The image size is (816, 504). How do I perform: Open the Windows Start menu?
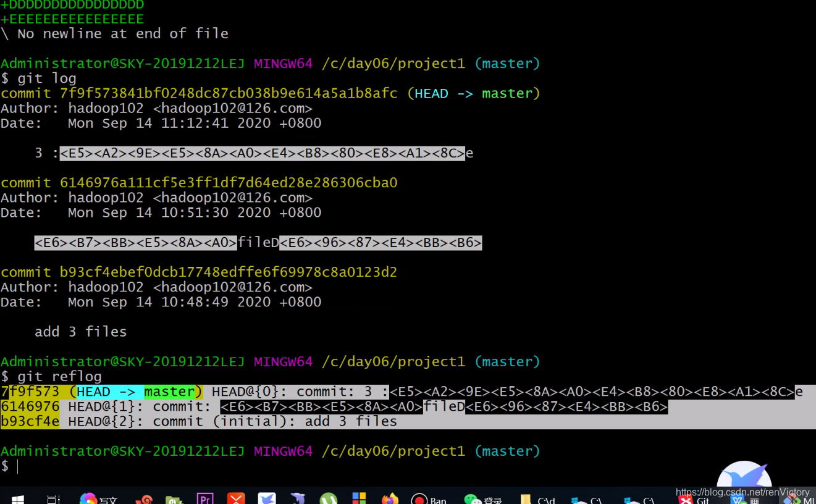(x=17, y=498)
